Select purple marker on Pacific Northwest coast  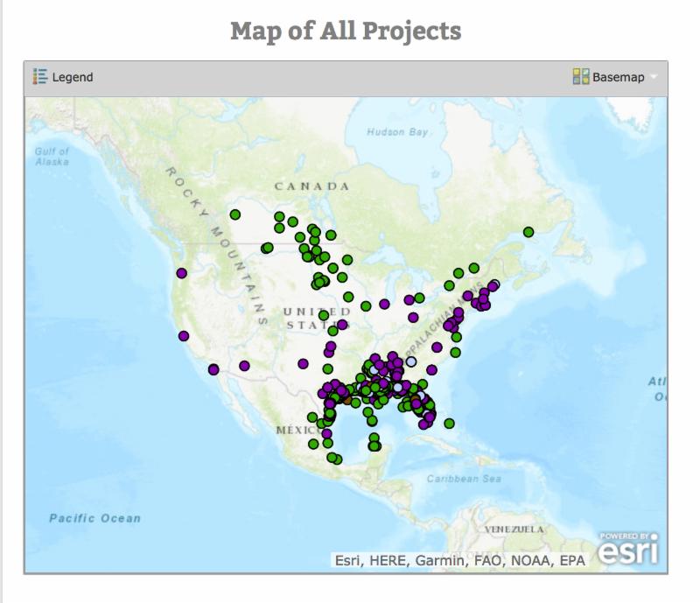(x=181, y=273)
